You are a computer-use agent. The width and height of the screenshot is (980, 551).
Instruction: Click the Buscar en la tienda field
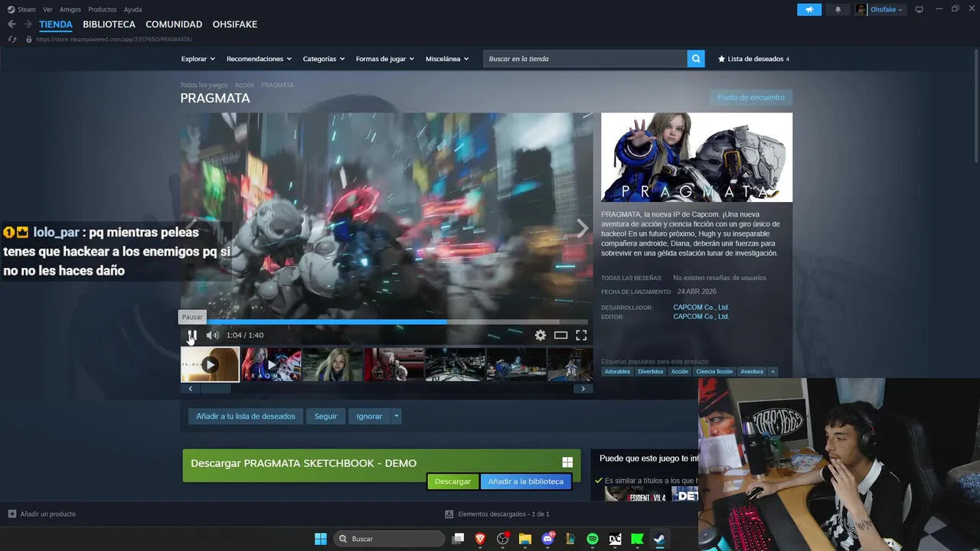[585, 59]
